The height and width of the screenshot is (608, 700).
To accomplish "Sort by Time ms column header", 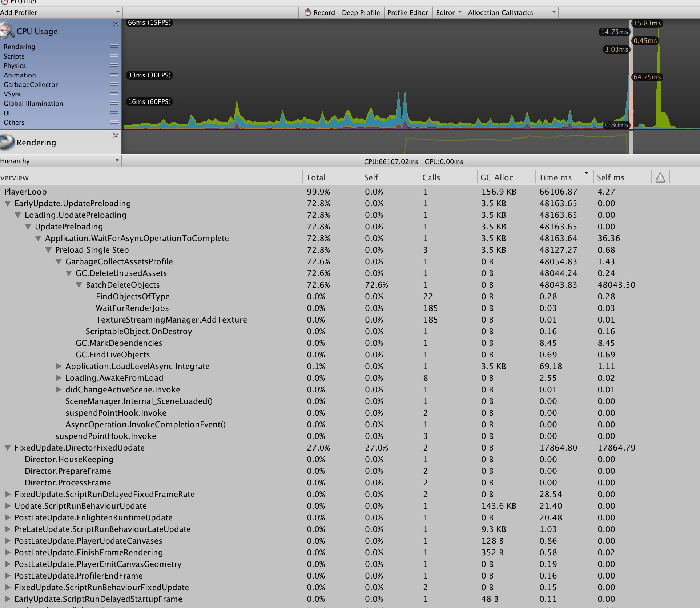I will pos(564,177).
